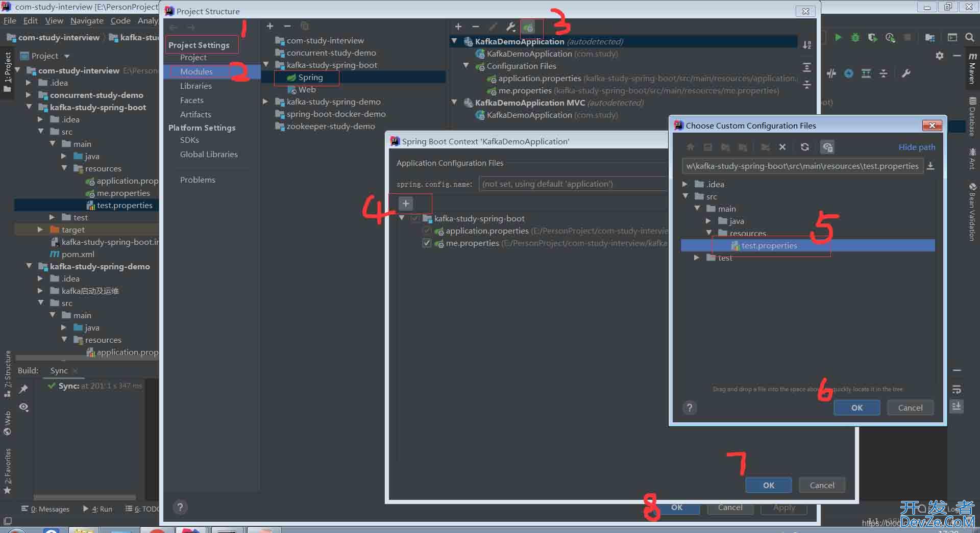Screen dimensions: 980x533
Task: Click home directory icon in file chooser
Action: coord(690,147)
